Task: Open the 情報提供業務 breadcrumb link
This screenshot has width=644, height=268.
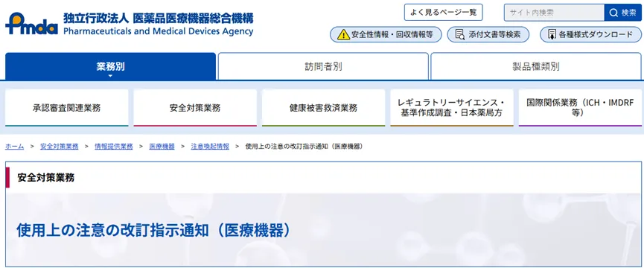Action: [x=114, y=147]
